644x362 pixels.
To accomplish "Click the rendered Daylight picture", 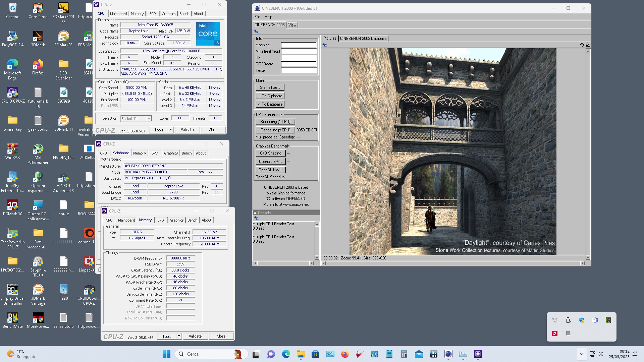I will pos(453,152).
